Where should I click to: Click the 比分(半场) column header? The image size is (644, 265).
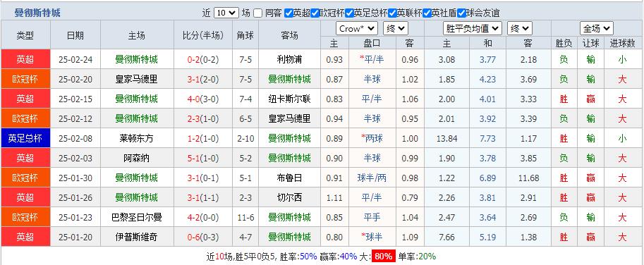(x=203, y=35)
